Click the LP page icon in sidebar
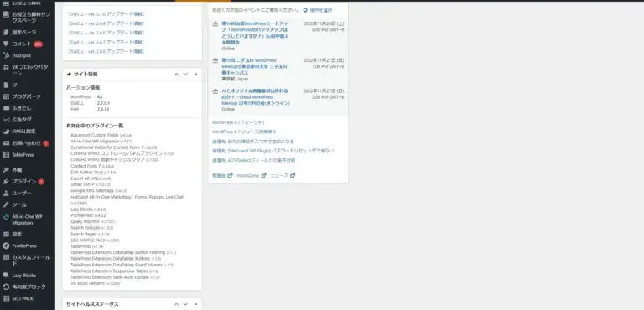The height and width of the screenshot is (310, 644). pyautogui.click(x=6, y=85)
